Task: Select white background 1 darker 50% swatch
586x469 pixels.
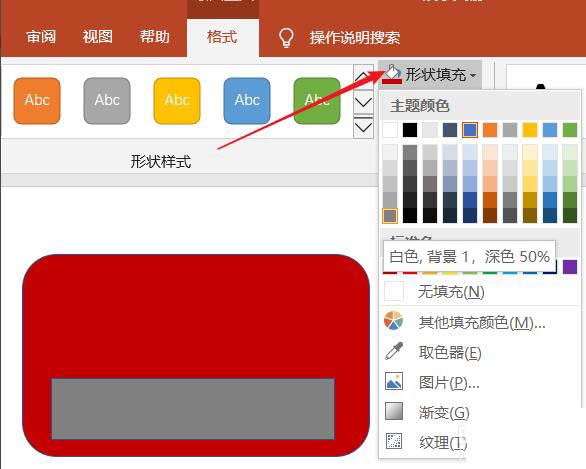Action: [x=390, y=216]
